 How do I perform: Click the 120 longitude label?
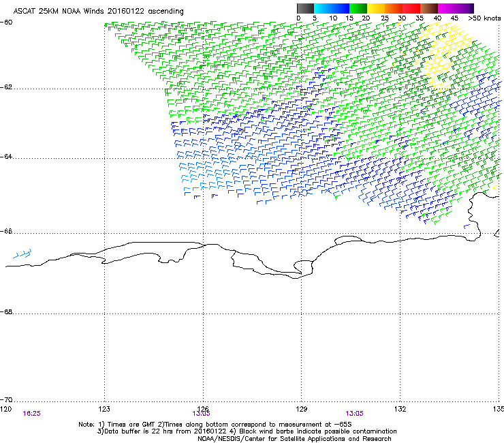point(5,409)
